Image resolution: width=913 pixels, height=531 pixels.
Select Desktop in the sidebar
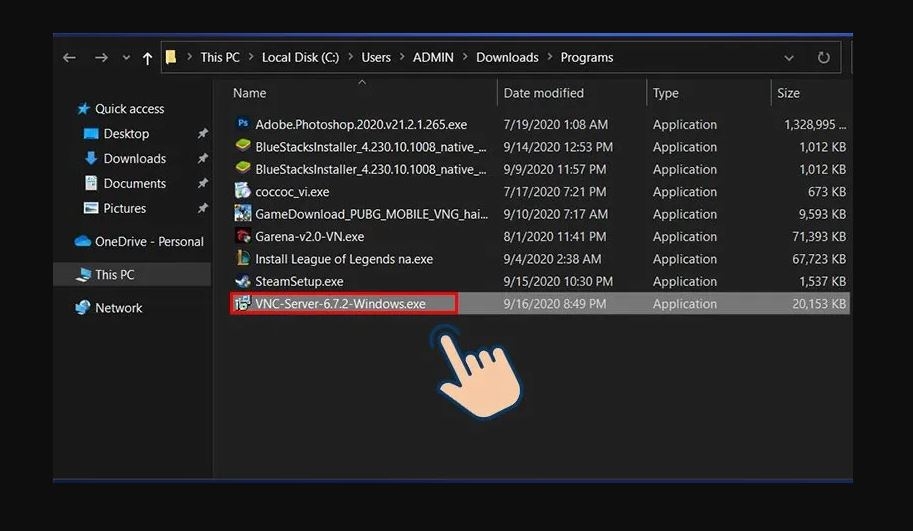(126, 134)
